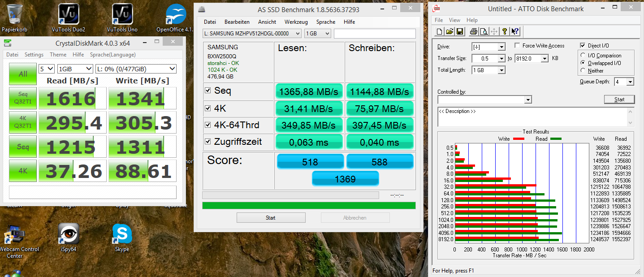Viewport: 644px width, 277px height.
Task: Select the I/O Comparison radio button
Action: coord(583,56)
